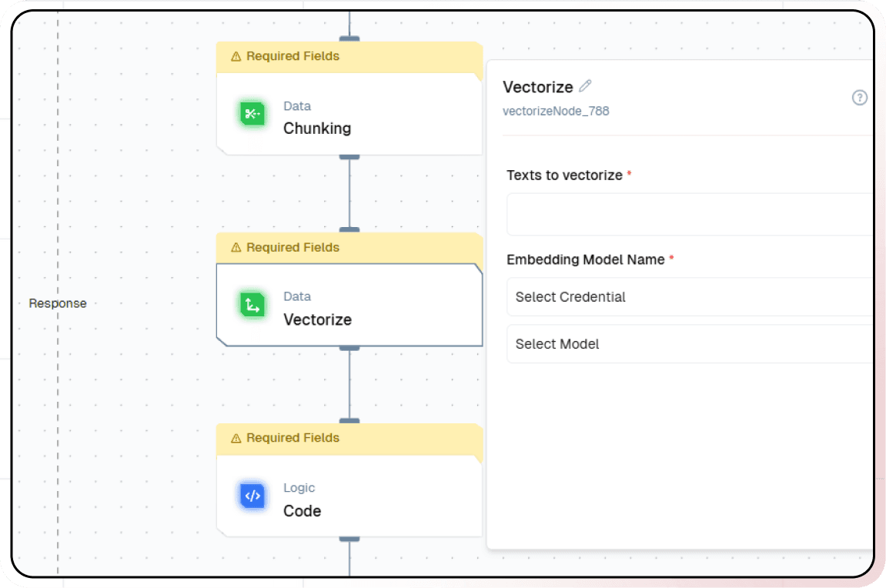Viewport: 886px width, 588px height.
Task: Select the Vectorize node by its name
Action: point(317,319)
